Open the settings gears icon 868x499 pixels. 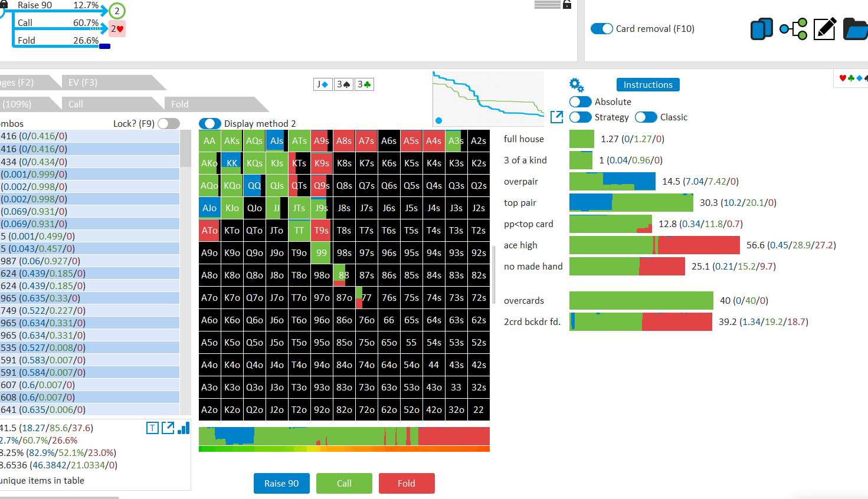point(577,85)
